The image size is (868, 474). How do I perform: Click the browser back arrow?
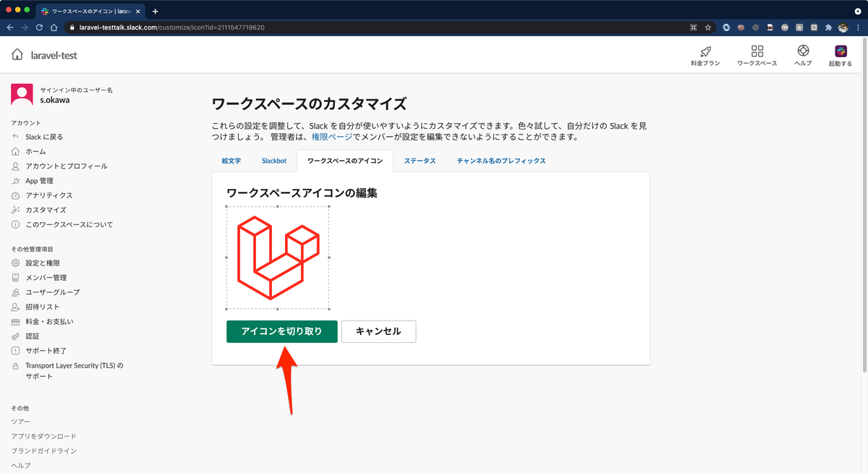click(x=9, y=27)
